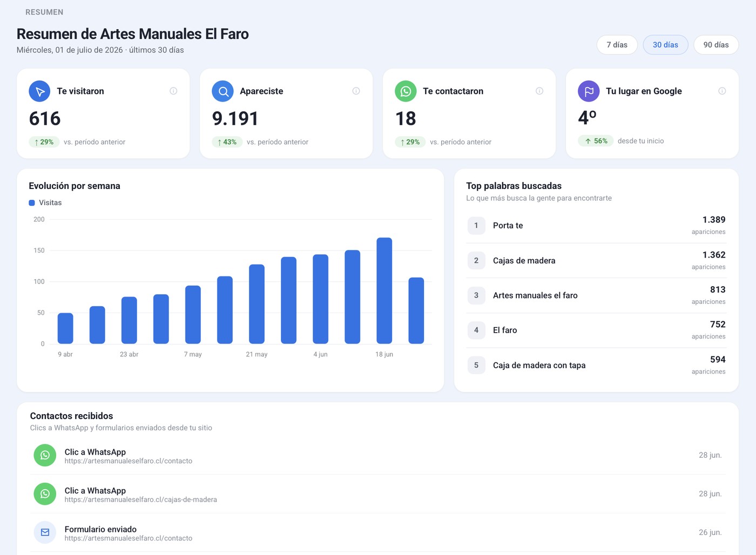Click the cursor icon beside Te visitaron
756x555 pixels.
39,91
